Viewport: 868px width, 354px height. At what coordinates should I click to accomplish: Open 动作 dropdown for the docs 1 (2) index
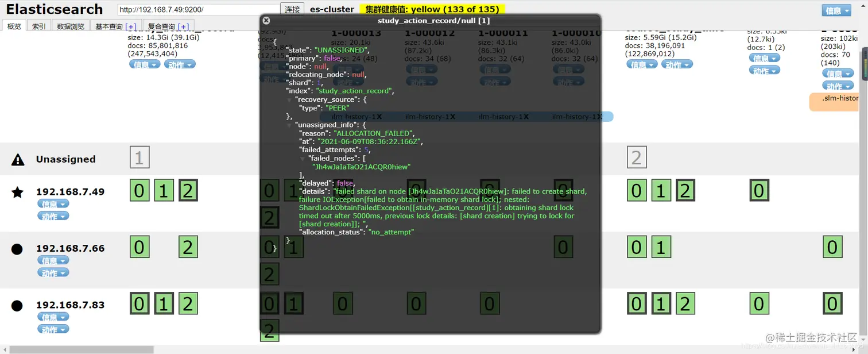(x=765, y=71)
